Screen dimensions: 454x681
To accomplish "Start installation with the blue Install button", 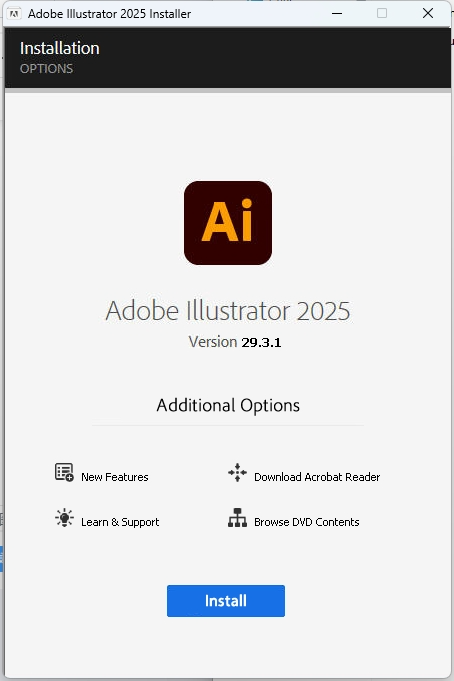I will 226,601.
